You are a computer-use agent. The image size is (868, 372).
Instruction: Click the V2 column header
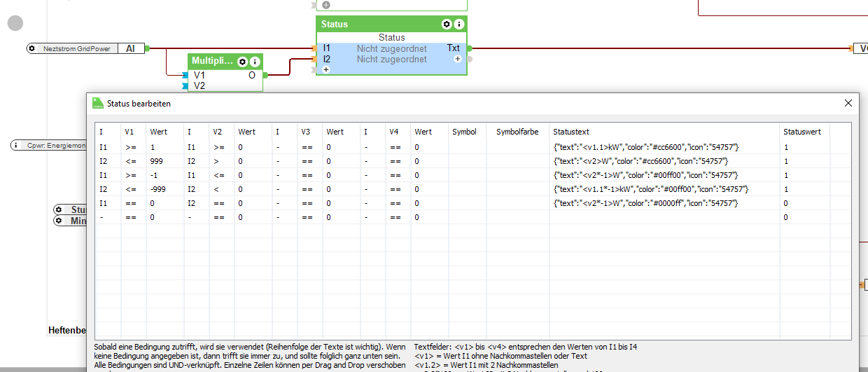(217, 132)
